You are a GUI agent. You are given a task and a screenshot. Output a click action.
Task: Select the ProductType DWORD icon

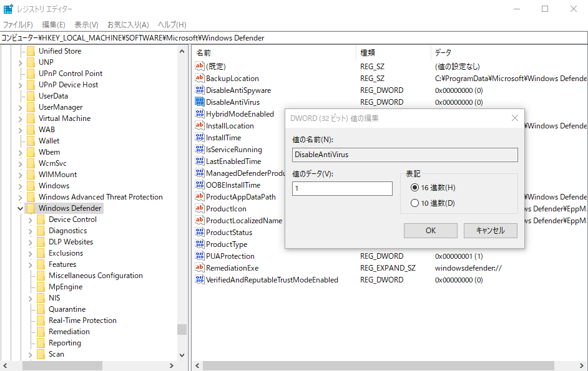[x=200, y=244]
